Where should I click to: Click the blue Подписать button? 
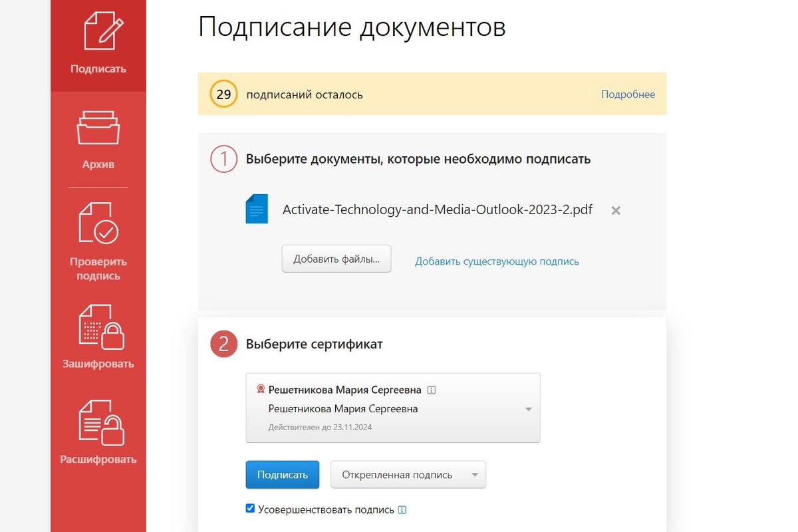(283, 475)
